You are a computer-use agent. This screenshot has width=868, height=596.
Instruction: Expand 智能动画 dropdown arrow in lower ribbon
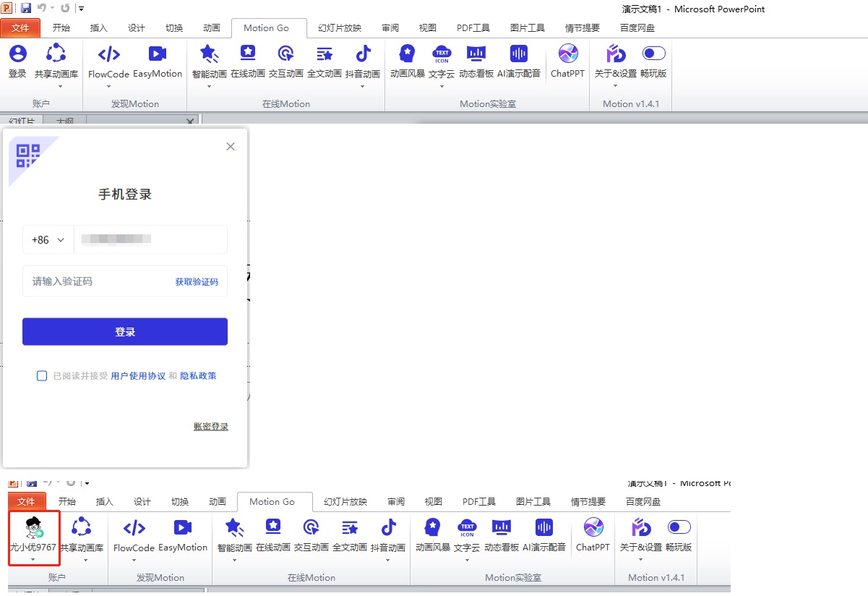click(234, 560)
